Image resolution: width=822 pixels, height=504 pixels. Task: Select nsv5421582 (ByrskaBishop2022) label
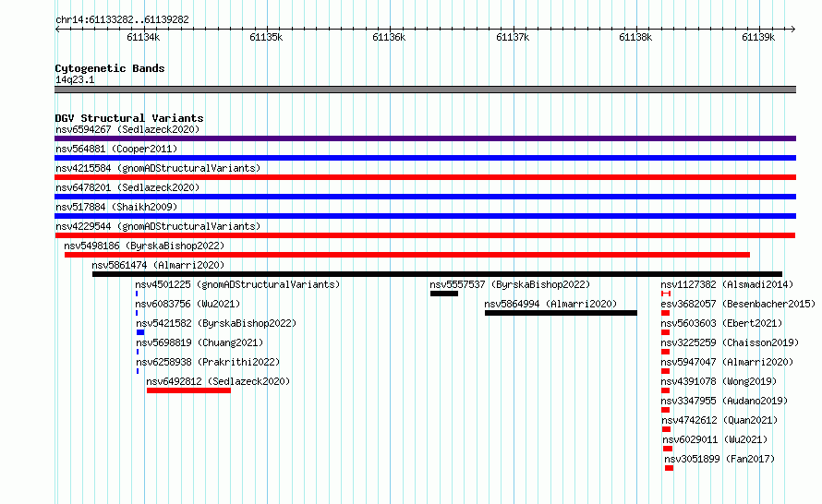(x=216, y=323)
